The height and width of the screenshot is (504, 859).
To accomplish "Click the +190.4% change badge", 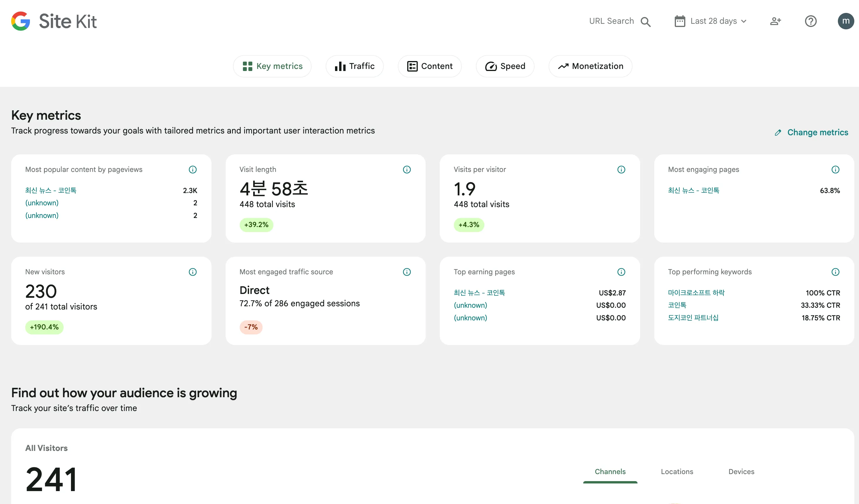I will pyautogui.click(x=44, y=327).
